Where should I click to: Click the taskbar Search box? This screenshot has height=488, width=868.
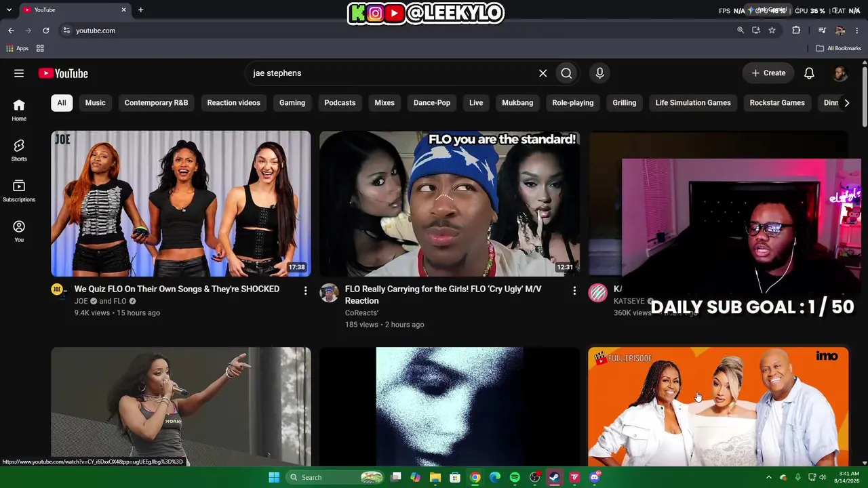click(x=336, y=477)
